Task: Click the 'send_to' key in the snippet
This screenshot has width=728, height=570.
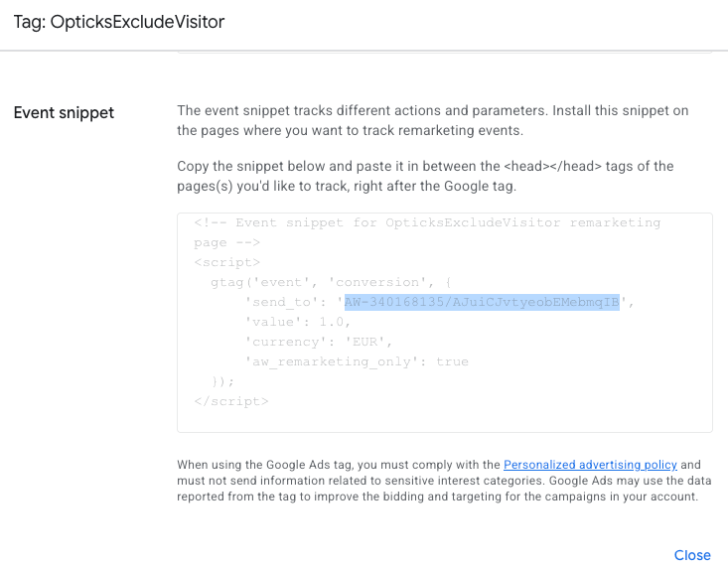Action: tap(288, 302)
